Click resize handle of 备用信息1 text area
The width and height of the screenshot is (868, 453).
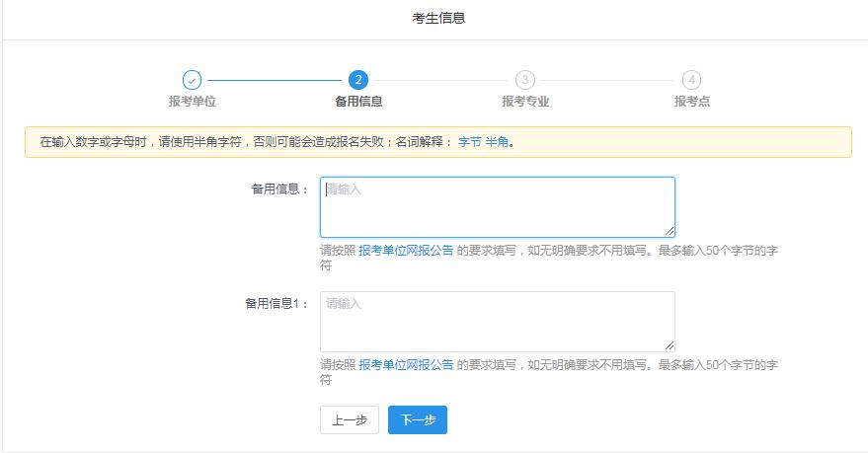click(670, 346)
